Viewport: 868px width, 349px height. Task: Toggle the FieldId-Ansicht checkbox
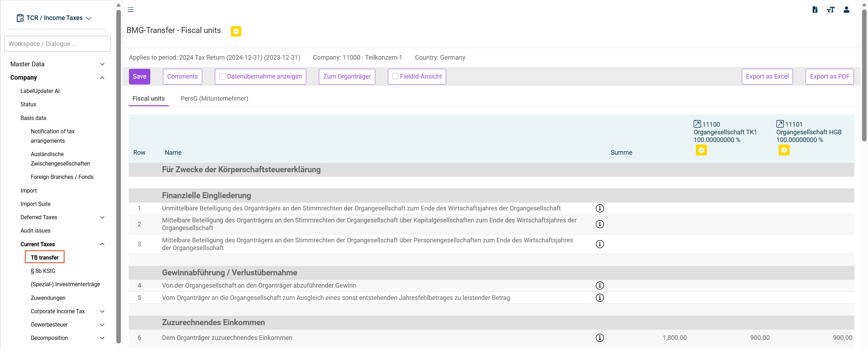(395, 76)
